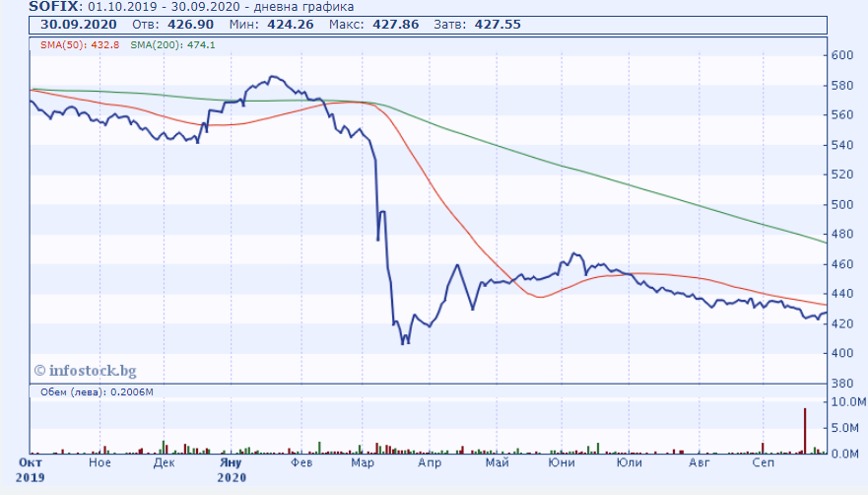The image size is (868, 495).
Task: Click the 560 price axis label
Action: [842, 114]
